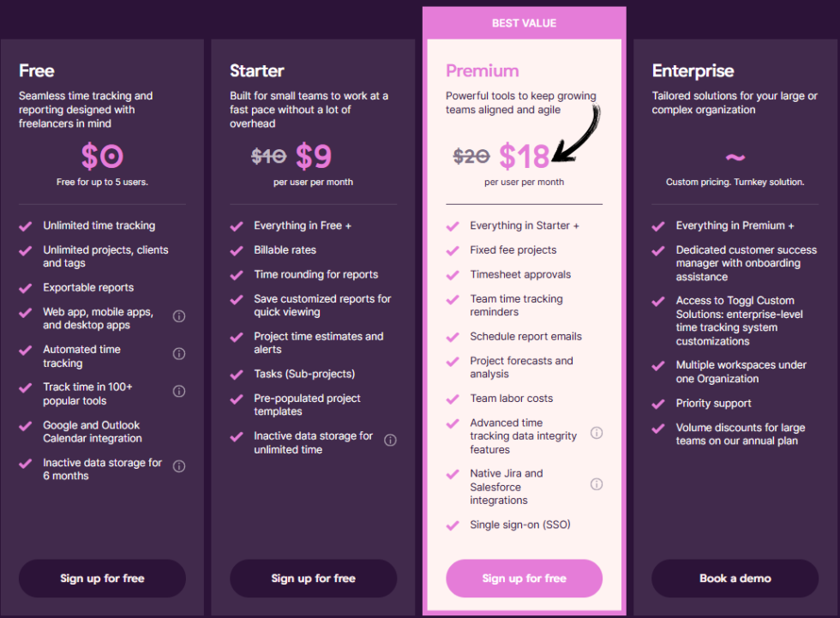Click the Enterprise plan title
This screenshot has width=840, height=618.
pos(693,71)
